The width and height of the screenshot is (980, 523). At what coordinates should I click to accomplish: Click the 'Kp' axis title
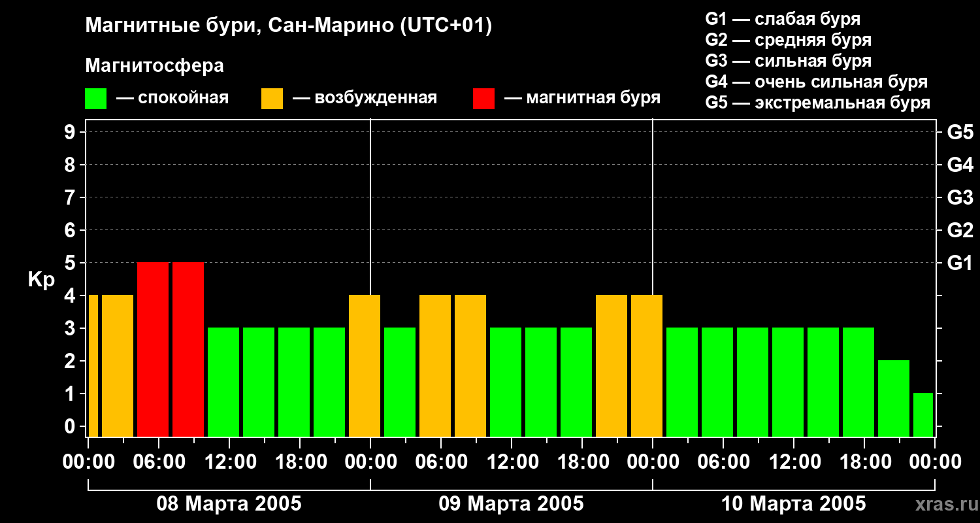41,280
